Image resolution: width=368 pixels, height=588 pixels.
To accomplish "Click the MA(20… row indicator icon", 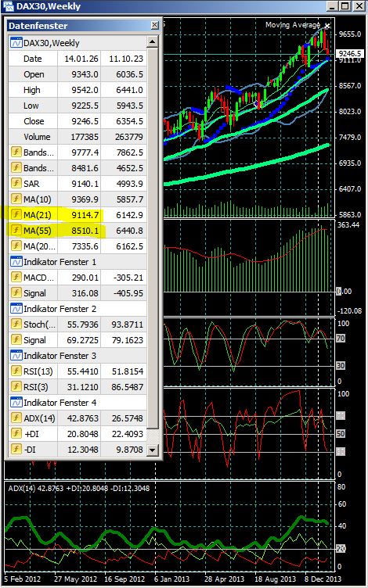I will [16, 246].
